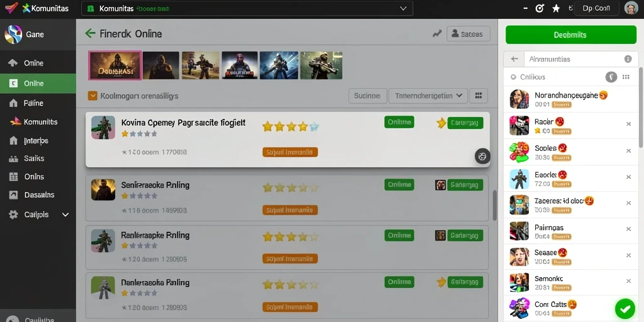
Task: Click the Sabeas button
Action: 468,34
